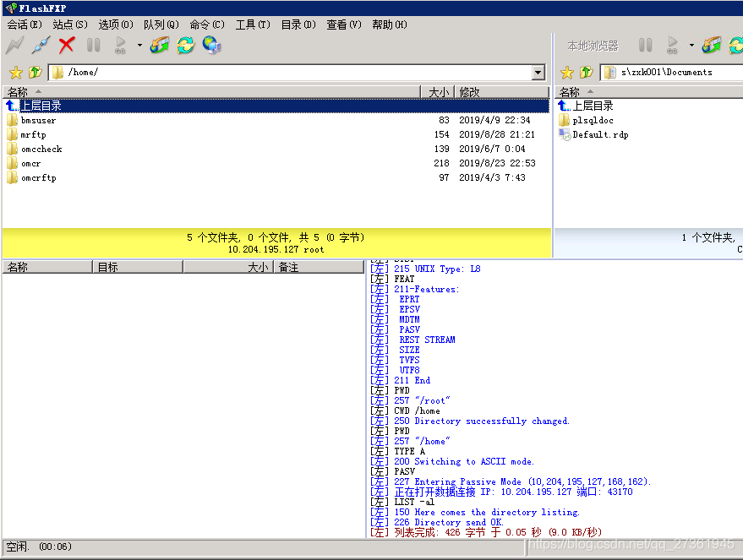This screenshot has width=743, height=560.
Task: Sort remote list by 大小 column header
Action: [438, 92]
